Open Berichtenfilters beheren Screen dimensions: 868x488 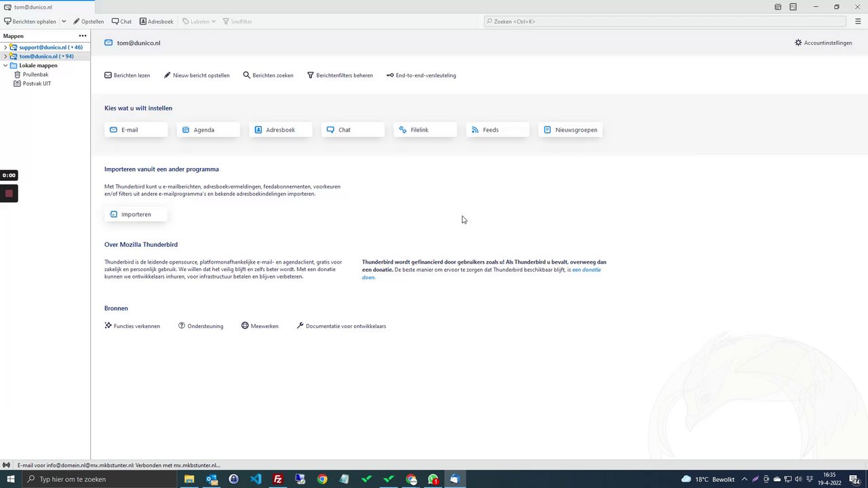tap(340, 75)
